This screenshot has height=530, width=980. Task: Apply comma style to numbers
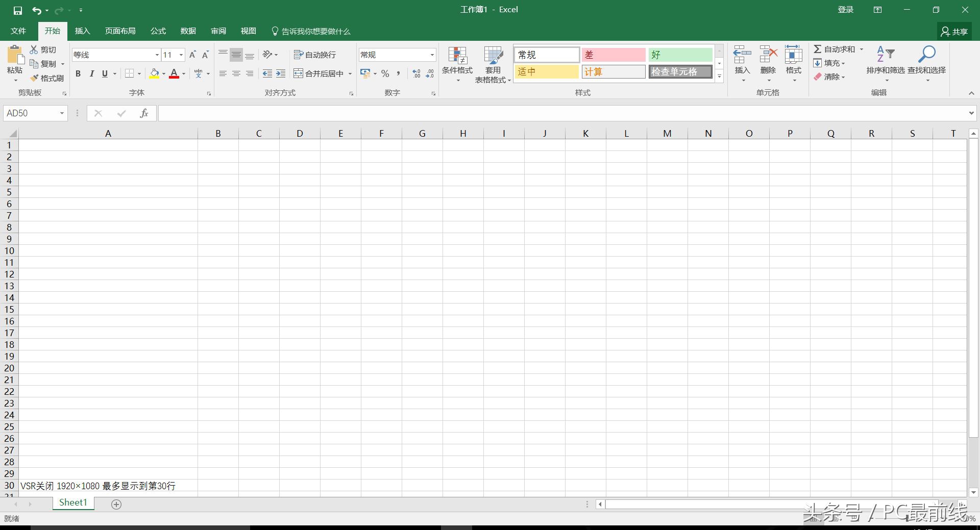tap(398, 73)
